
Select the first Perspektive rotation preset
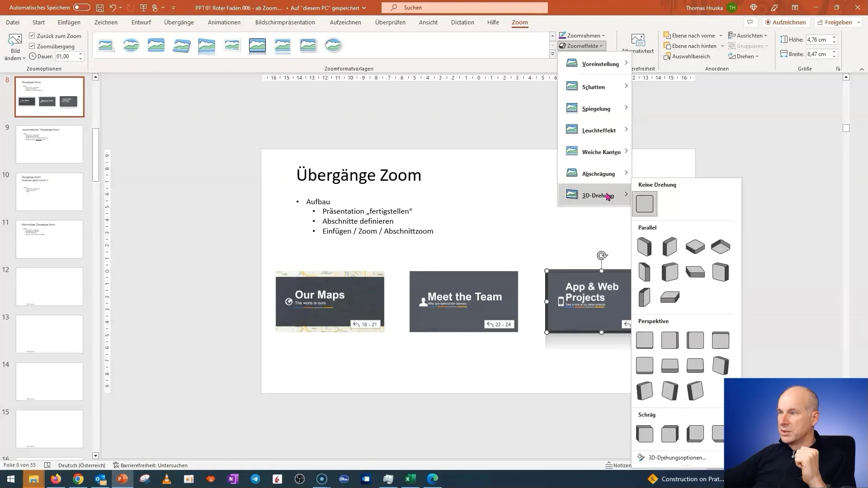[x=644, y=340]
